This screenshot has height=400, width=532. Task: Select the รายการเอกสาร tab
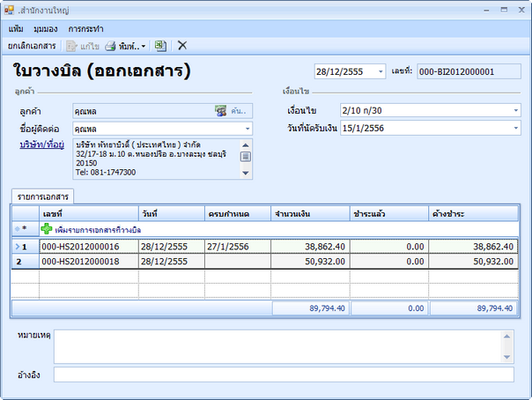[43, 196]
